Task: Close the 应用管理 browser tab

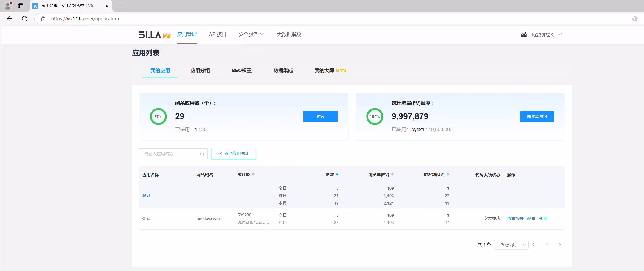Action: coord(107,6)
